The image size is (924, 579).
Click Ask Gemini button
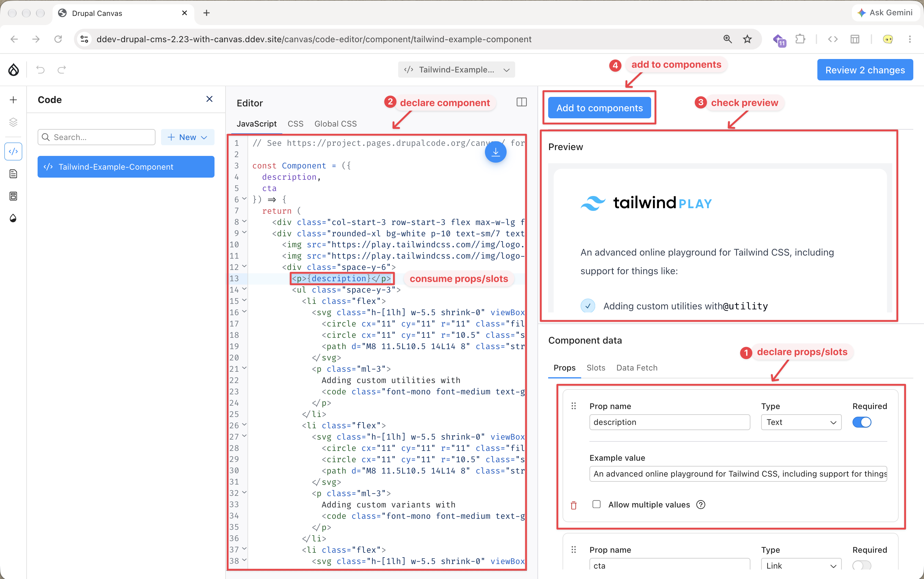(885, 13)
